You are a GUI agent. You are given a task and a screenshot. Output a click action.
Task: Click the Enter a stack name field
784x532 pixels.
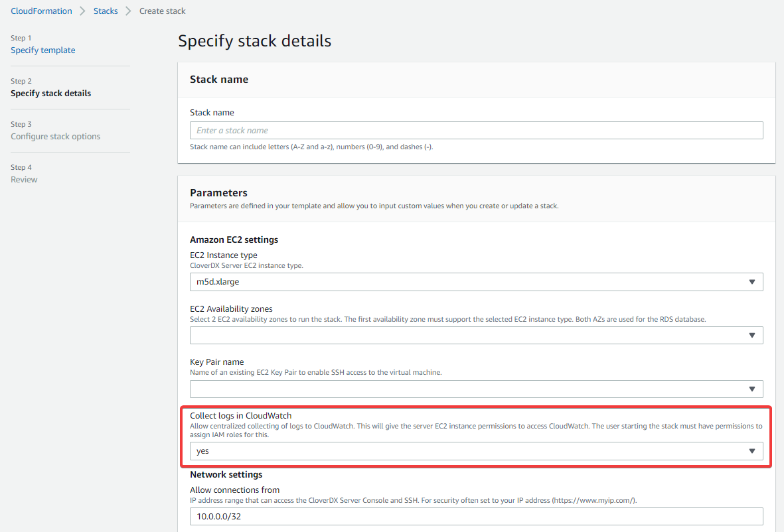click(476, 130)
